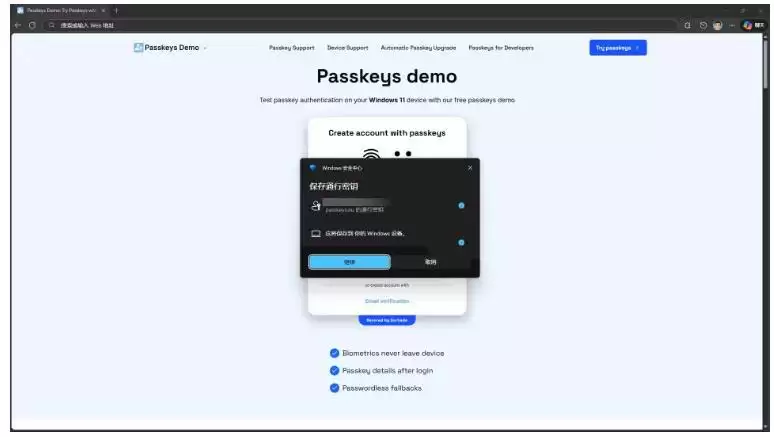Go back with the browser back arrow

pyautogui.click(x=18, y=25)
